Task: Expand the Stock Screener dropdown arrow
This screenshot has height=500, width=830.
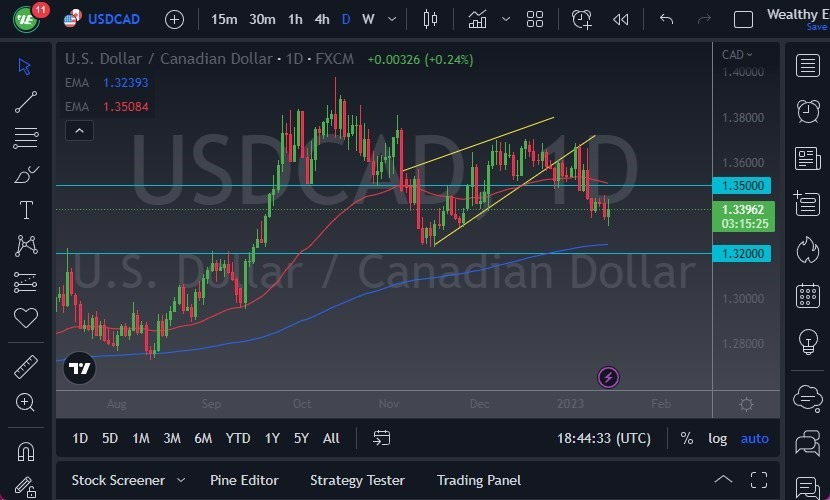Action: click(181, 480)
